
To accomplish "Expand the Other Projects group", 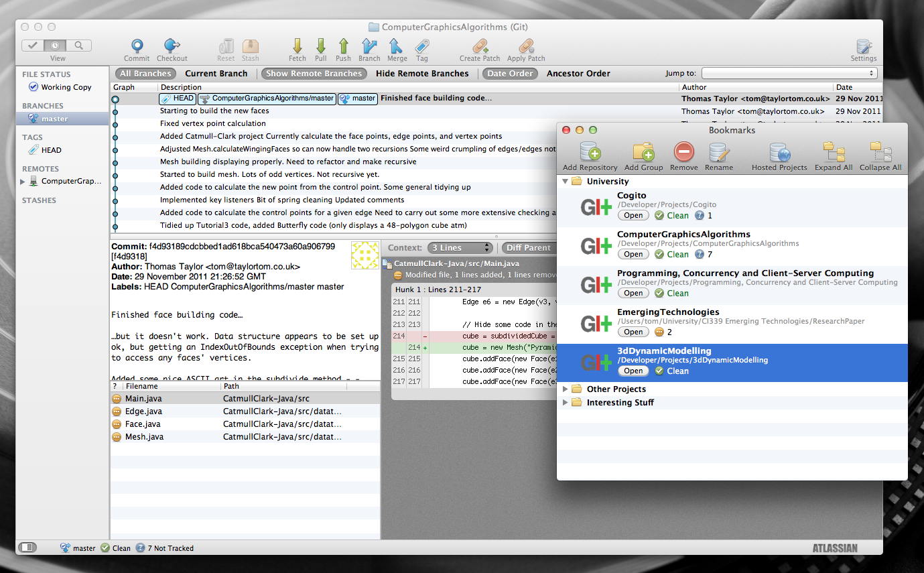I will (566, 389).
